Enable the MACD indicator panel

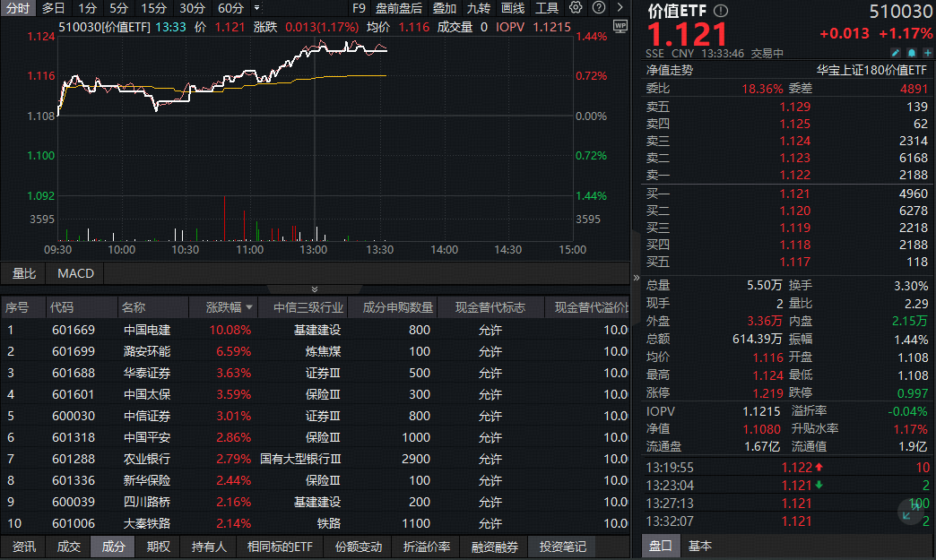(74, 273)
